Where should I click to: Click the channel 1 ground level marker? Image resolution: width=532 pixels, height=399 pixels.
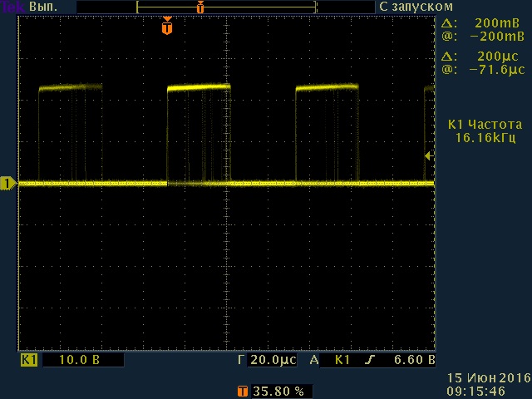coord(8,184)
